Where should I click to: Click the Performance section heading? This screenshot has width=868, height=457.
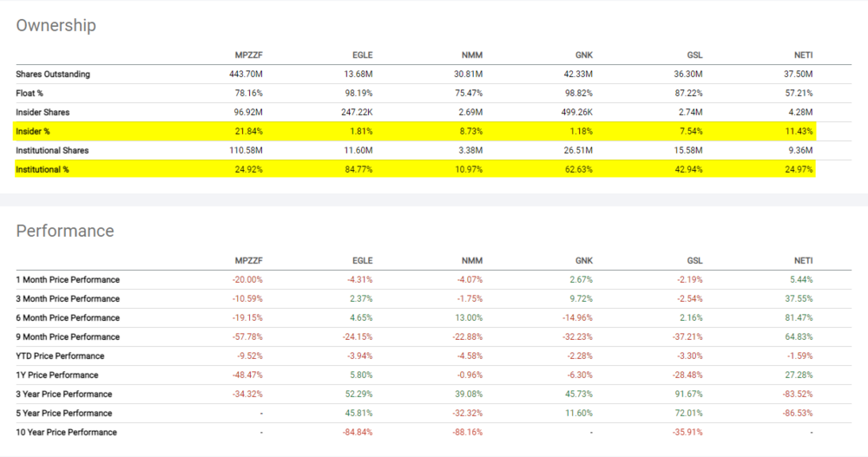(x=65, y=231)
